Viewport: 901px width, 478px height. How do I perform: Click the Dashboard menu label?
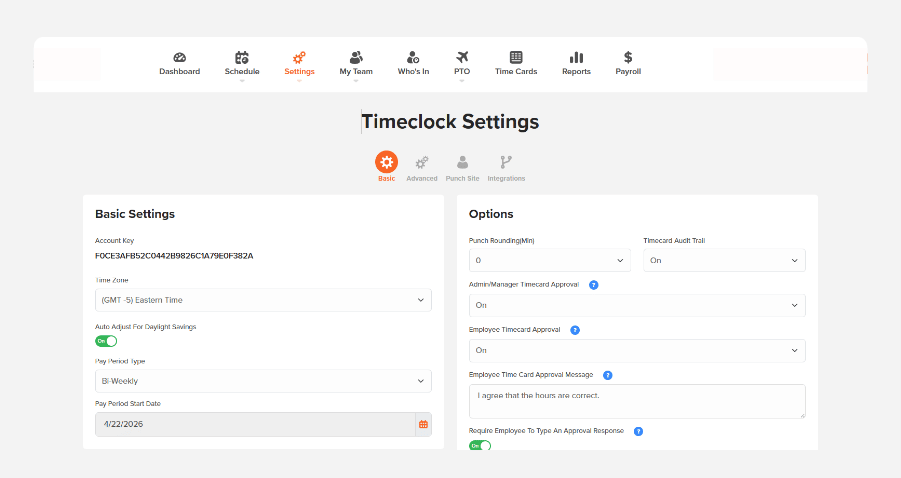point(180,71)
